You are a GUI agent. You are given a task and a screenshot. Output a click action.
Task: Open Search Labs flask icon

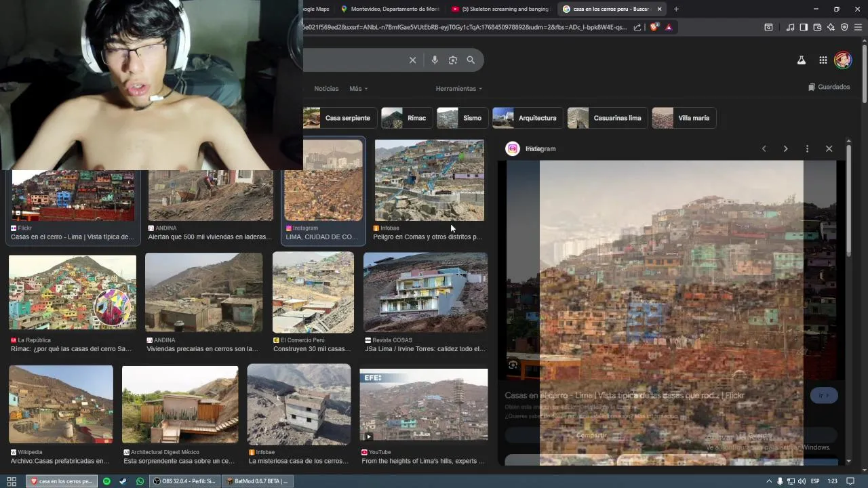coord(801,60)
